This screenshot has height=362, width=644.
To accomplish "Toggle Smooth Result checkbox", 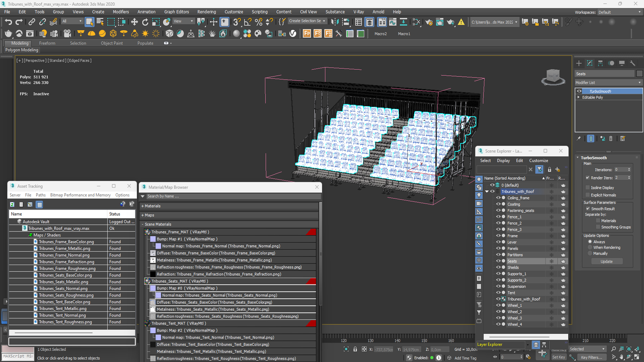I will coord(588,209).
